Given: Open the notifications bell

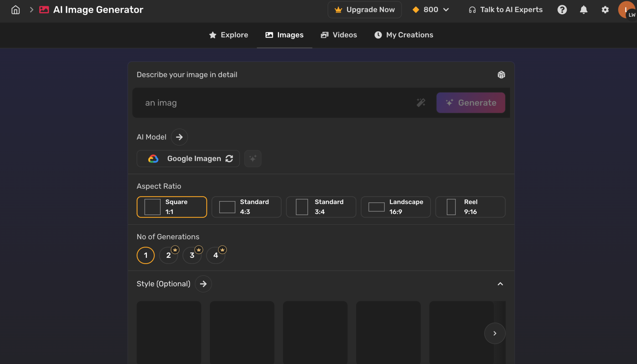Looking at the screenshot, I should pos(583,10).
